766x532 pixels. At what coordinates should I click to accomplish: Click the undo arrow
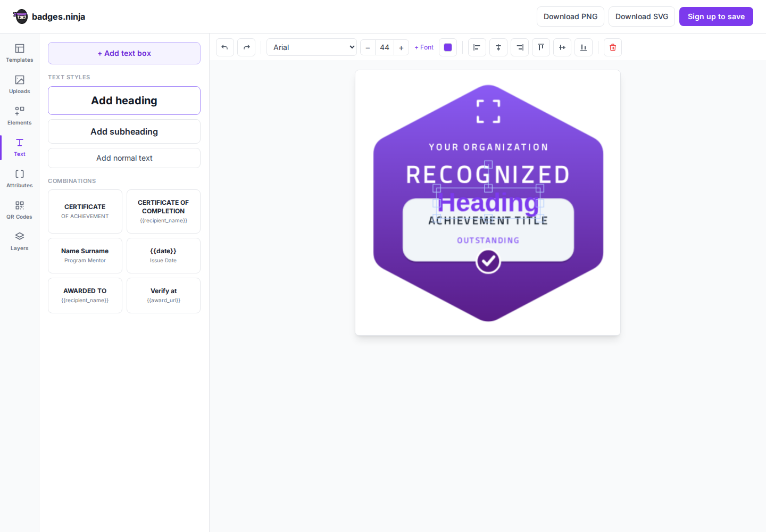point(225,47)
